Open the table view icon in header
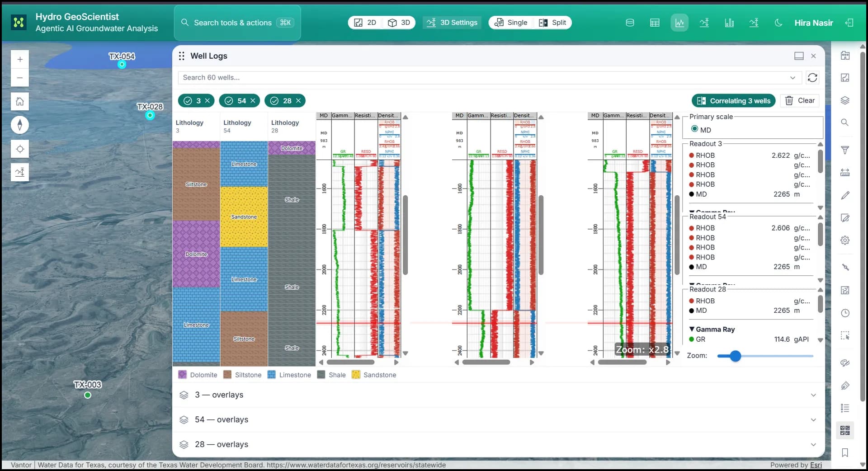The image size is (868, 471). point(655,23)
